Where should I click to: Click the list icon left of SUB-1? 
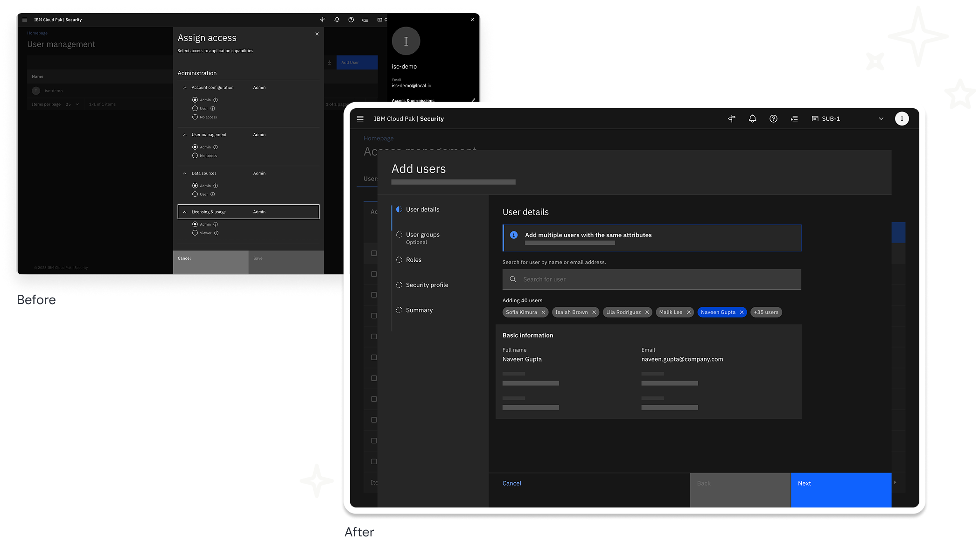(x=794, y=119)
